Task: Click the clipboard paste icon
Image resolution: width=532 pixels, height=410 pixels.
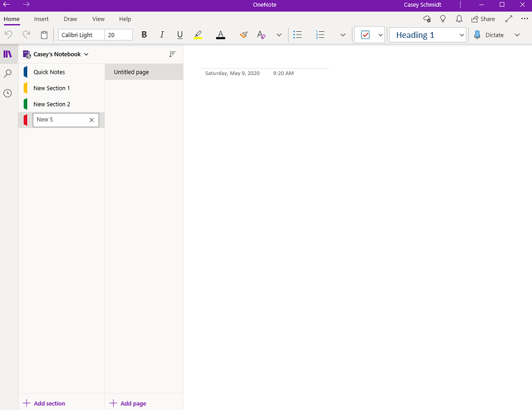Action: pos(44,35)
